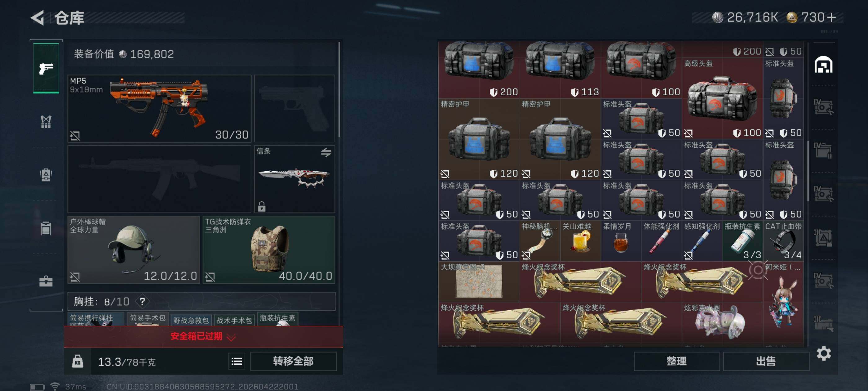This screenshot has height=391, width=868.
Task: Click the swap arrows on 信条 knife
Action: tap(326, 152)
